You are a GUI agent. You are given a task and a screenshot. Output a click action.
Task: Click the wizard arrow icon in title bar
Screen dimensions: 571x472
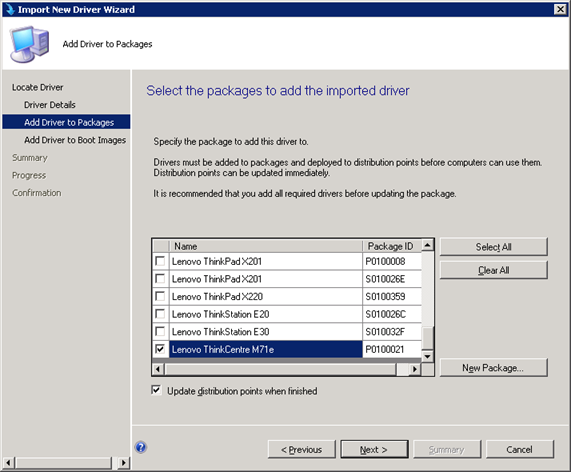[10, 9]
